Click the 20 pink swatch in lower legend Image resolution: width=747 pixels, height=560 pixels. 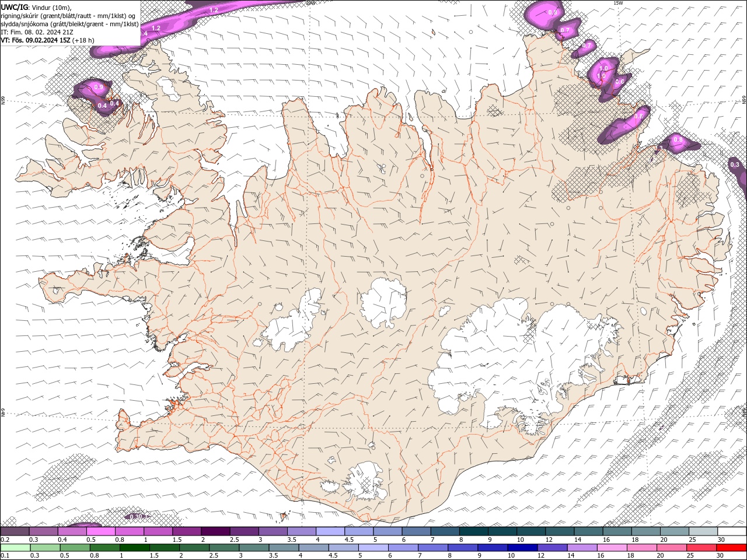(672, 548)
